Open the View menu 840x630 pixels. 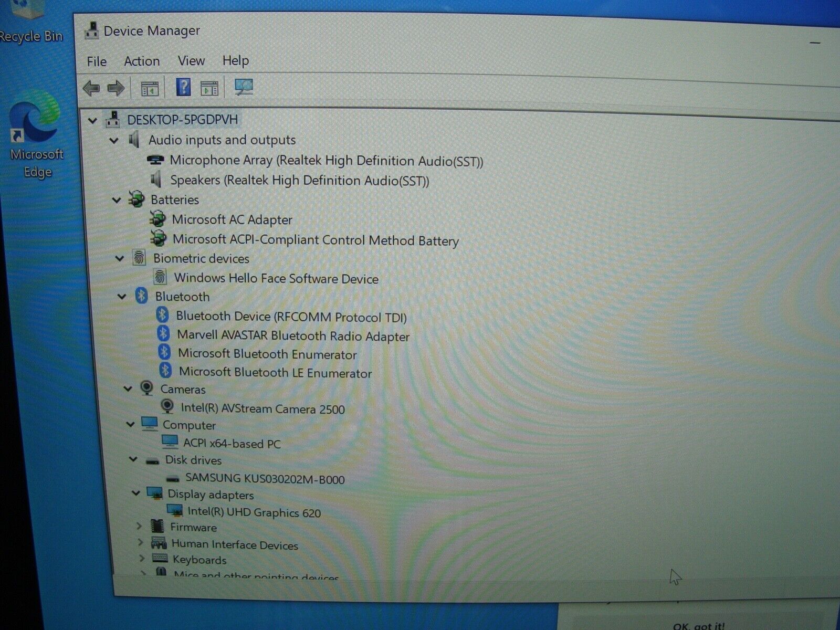(x=191, y=60)
